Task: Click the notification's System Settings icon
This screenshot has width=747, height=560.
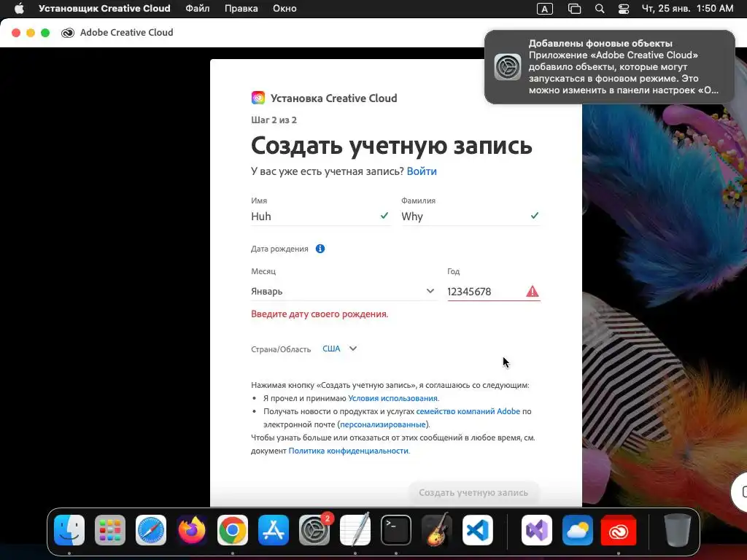Action: pyautogui.click(x=508, y=66)
